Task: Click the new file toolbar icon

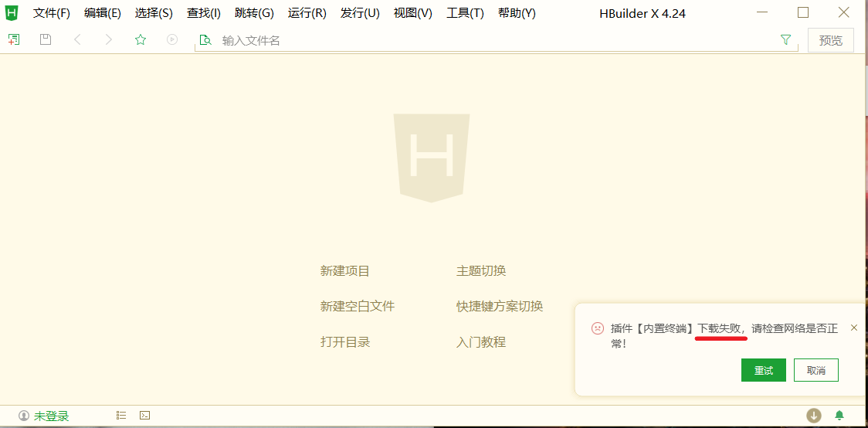Action: coord(14,39)
